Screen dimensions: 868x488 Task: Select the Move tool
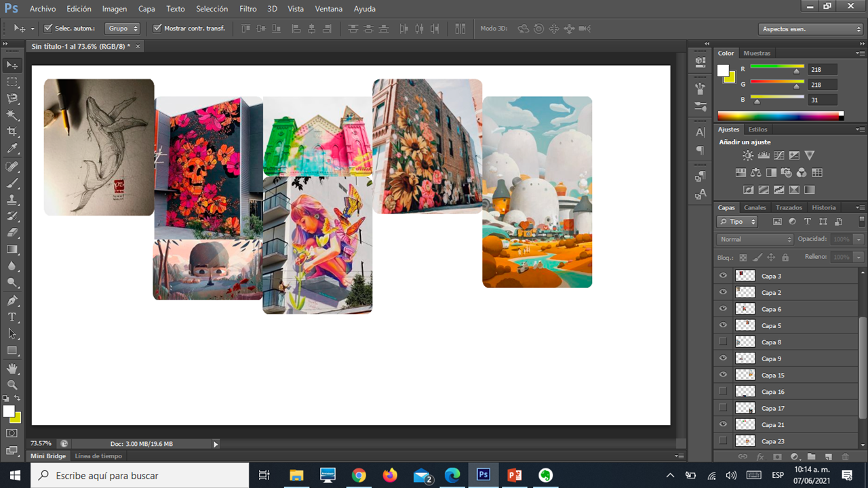tap(12, 65)
